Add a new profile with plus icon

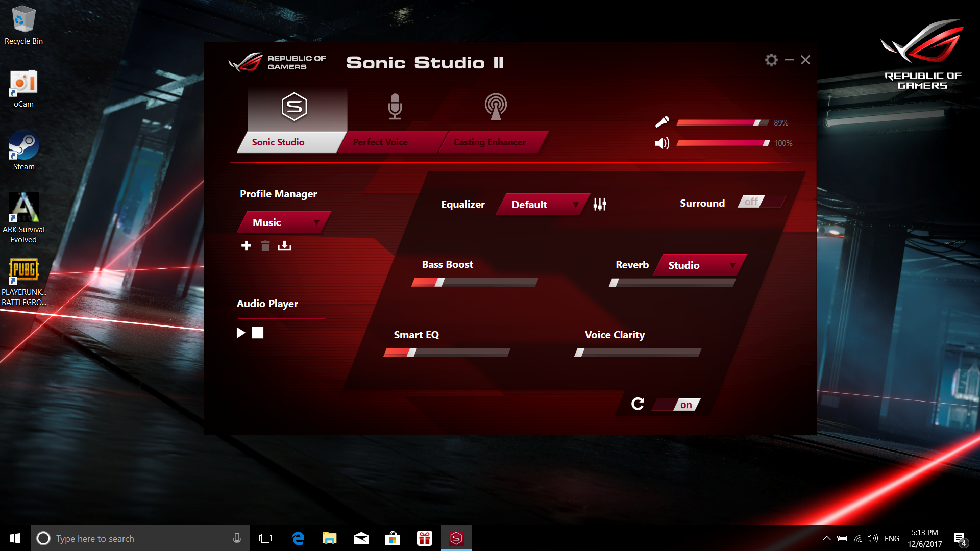click(246, 246)
